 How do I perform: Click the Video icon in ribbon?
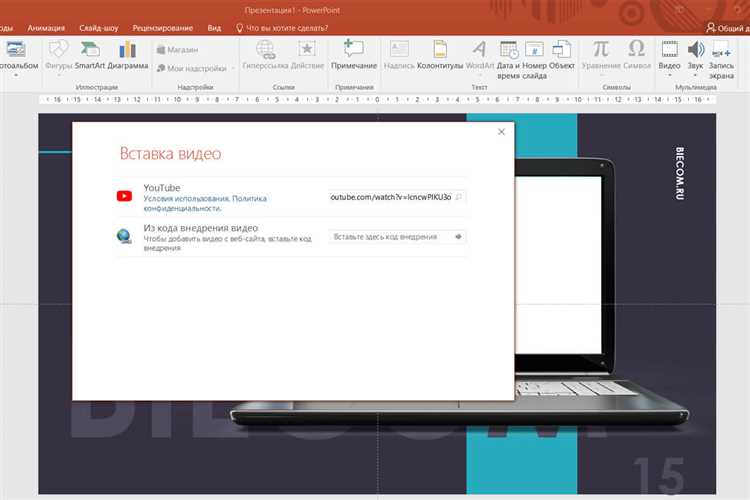[x=669, y=49]
